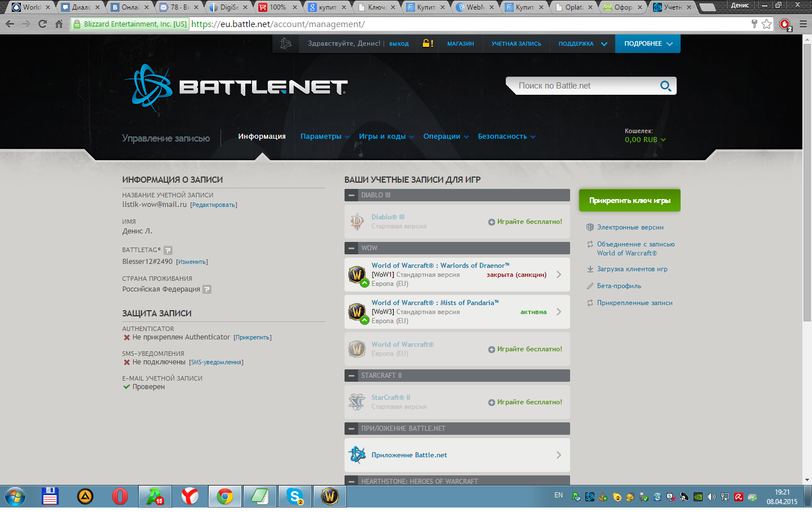This screenshot has width=812, height=525.
Task: Open the BattleTag help question icon
Action: click(168, 250)
